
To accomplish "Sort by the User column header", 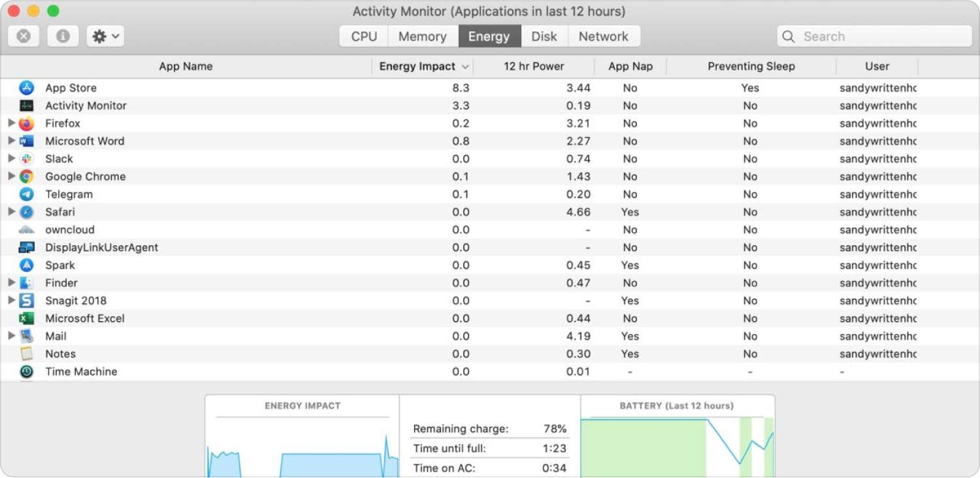I will pyautogui.click(x=877, y=66).
